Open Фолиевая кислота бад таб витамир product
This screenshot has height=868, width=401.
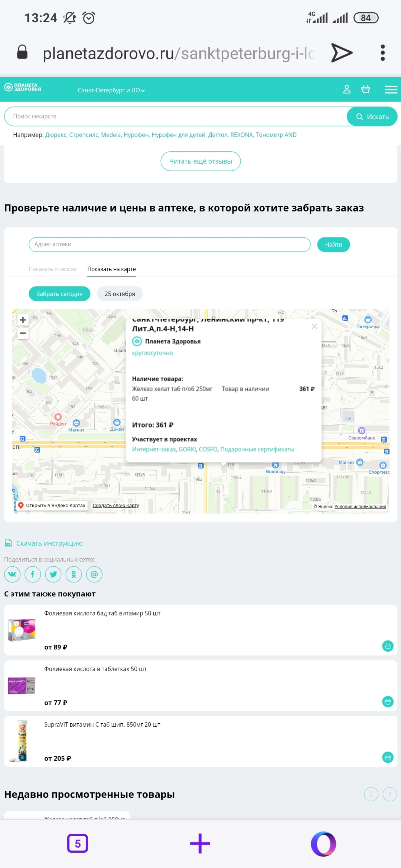[x=102, y=613]
